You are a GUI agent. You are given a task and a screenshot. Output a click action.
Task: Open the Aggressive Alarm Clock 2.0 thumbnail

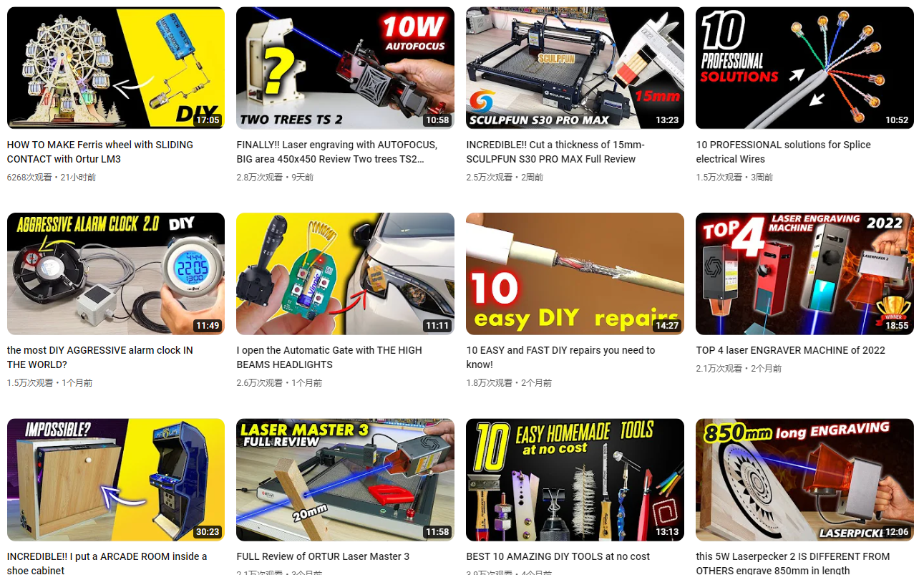[116, 274]
